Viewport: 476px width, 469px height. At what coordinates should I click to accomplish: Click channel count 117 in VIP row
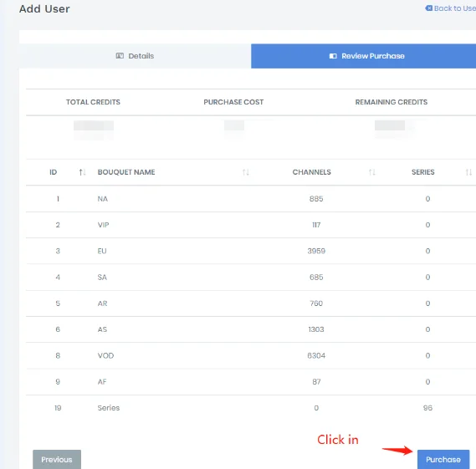(316, 225)
